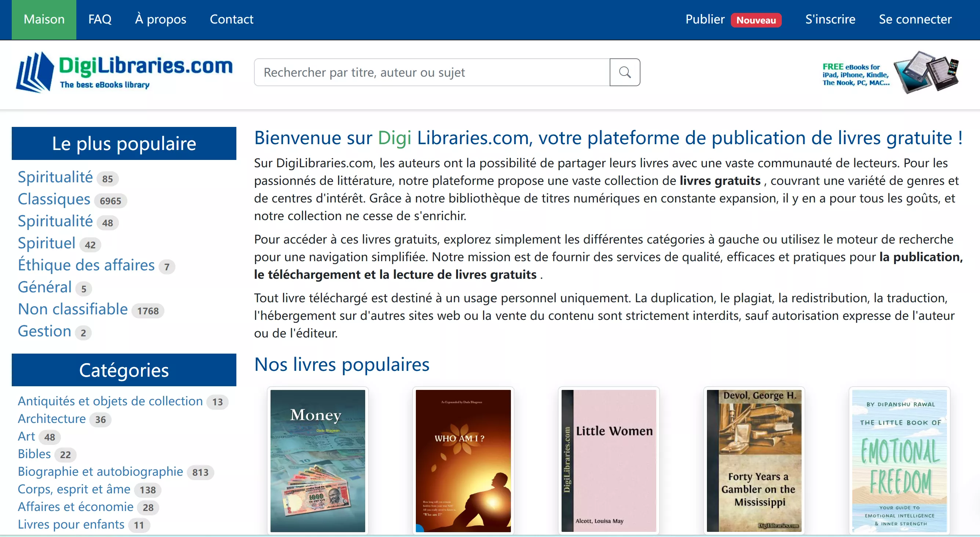Click the Publier link
Viewport: 980px width, 537px height.
coord(705,19)
